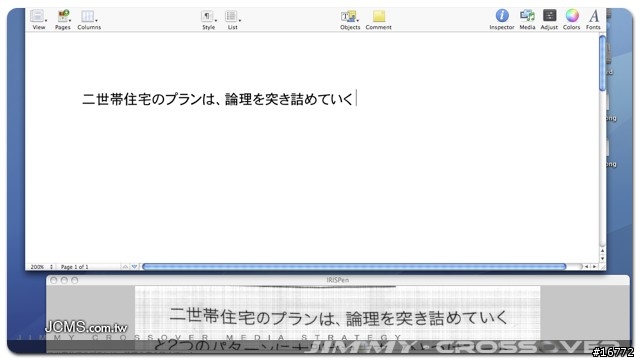Image resolution: width=640 pixels, height=360 pixels.
Task: Open the List toolbar menu
Action: coord(232,19)
